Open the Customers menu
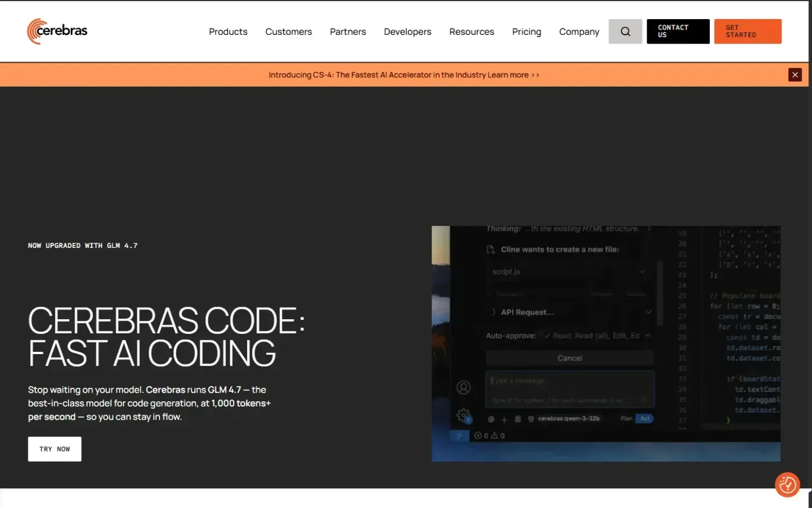The image size is (812, 508). [288, 32]
